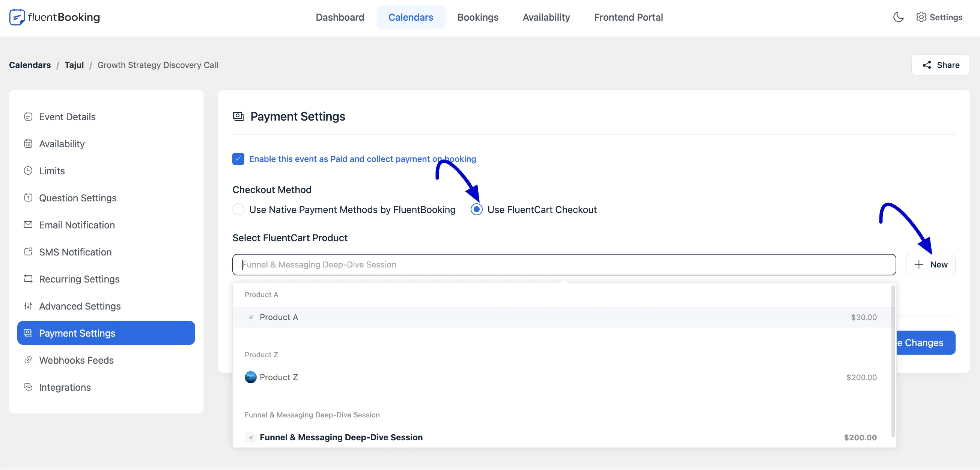The image size is (980, 470).
Task: Open the Availability top navigation tab
Action: (546, 17)
